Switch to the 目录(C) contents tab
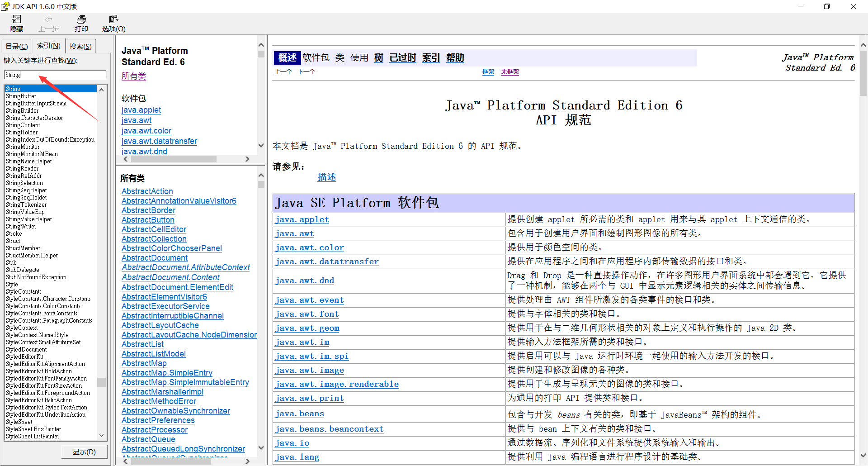868x466 pixels. 17,46
